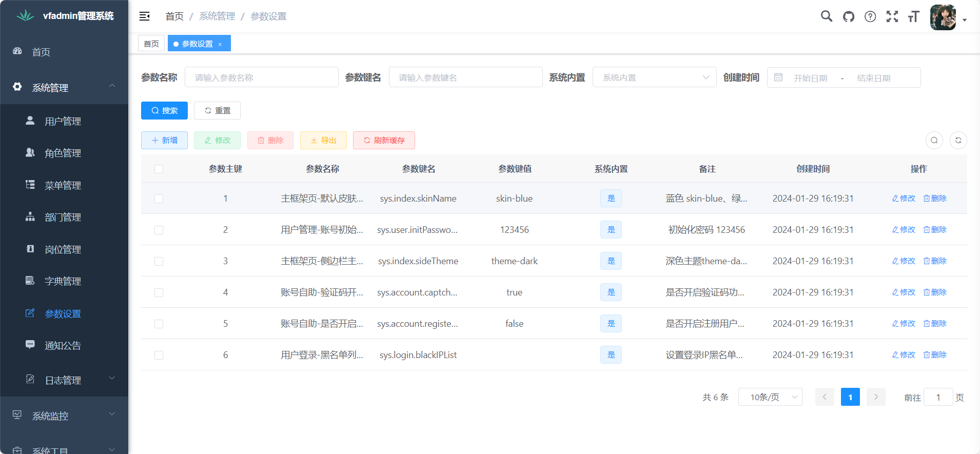This screenshot has width=980, height=454.
Task: Click the blue 搜索 button
Action: click(164, 110)
